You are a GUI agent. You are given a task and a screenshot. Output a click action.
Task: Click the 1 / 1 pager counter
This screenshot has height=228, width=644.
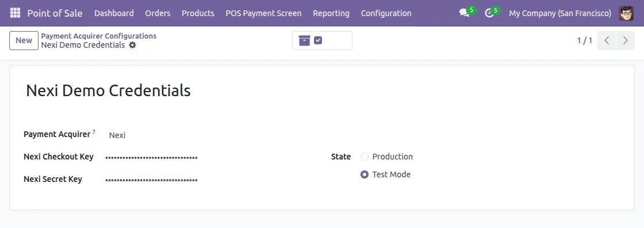coord(584,40)
